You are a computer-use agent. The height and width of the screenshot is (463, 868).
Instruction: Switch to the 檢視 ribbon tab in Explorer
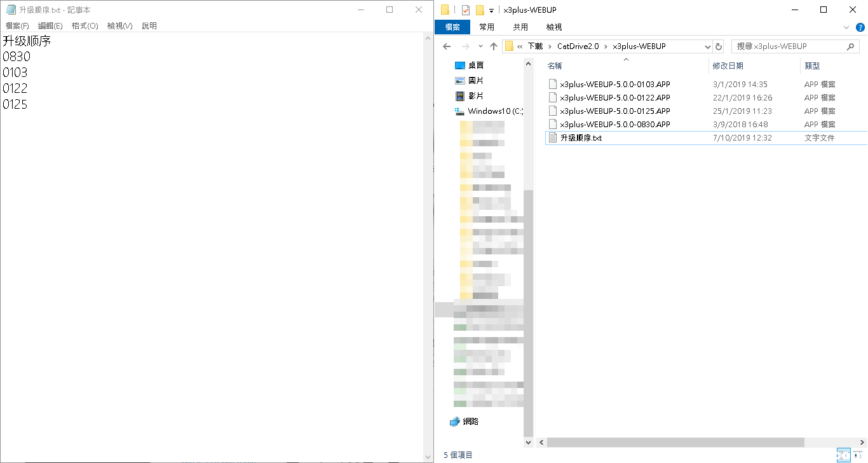[x=553, y=27]
